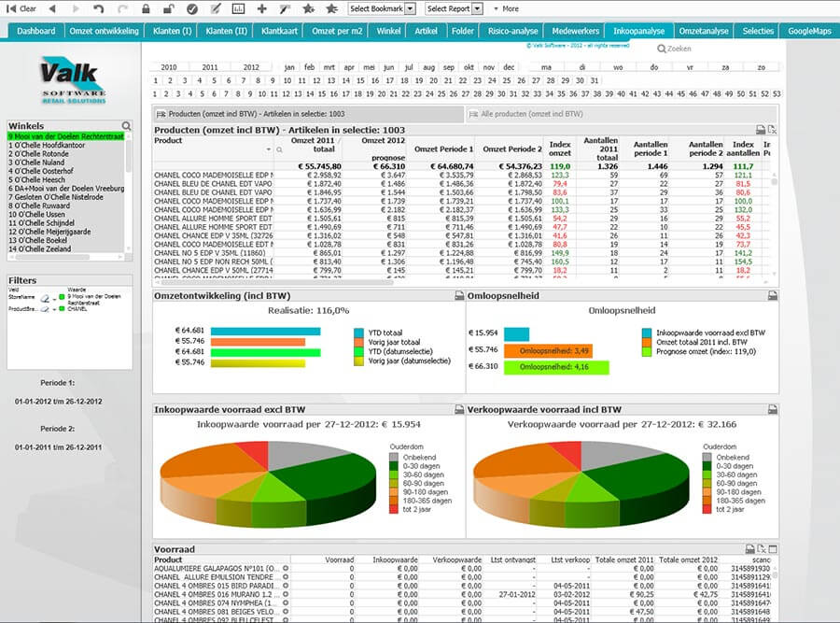
Task: Export the Voorraad table to Excel
Action: (x=762, y=549)
